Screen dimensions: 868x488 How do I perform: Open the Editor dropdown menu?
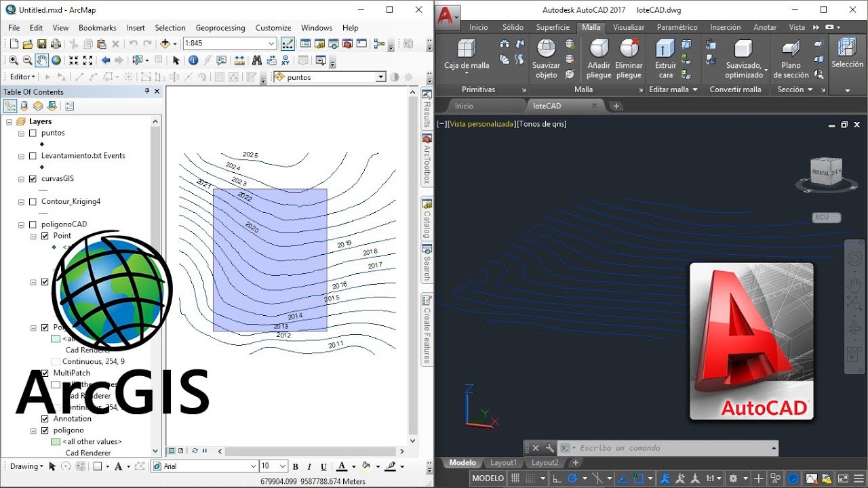[x=24, y=77]
